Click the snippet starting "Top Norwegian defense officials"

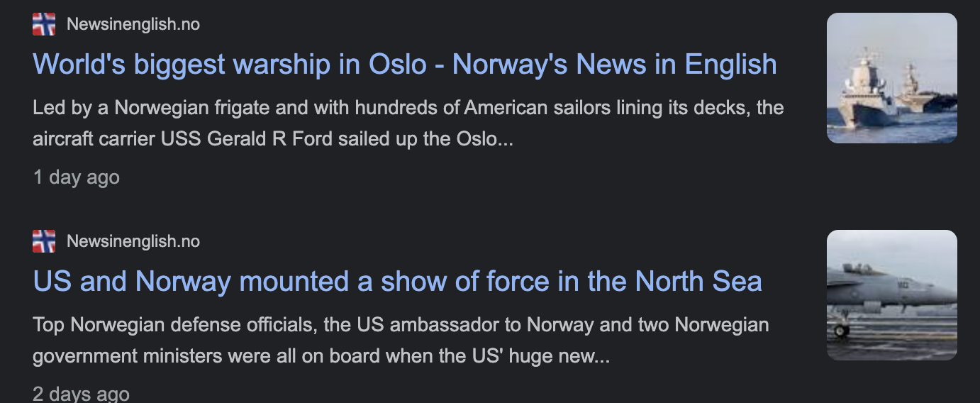coord(401,325)
